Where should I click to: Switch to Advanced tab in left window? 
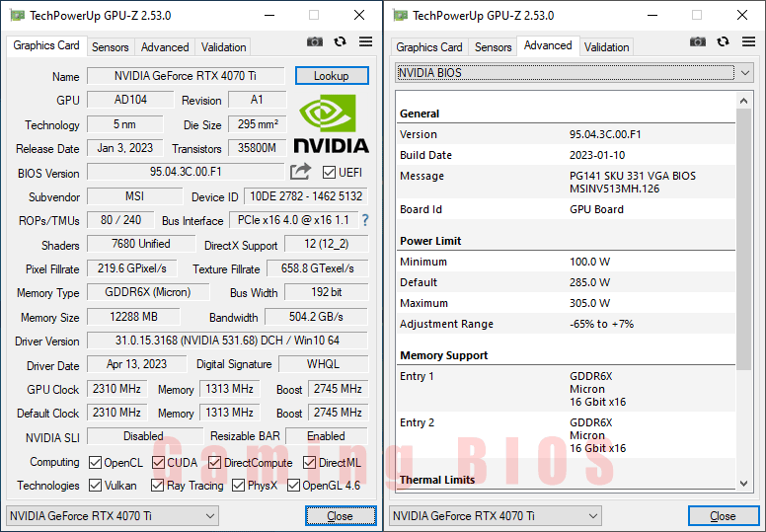pos(165,47)
